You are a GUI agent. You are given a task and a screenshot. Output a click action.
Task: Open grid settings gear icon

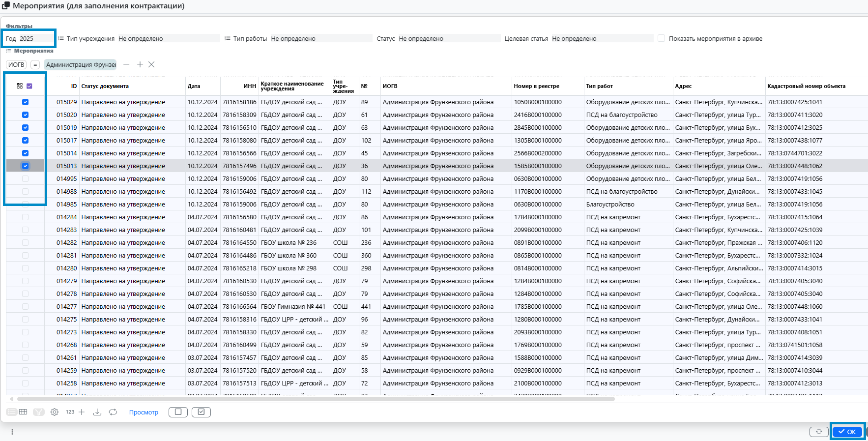coord(55,412)
